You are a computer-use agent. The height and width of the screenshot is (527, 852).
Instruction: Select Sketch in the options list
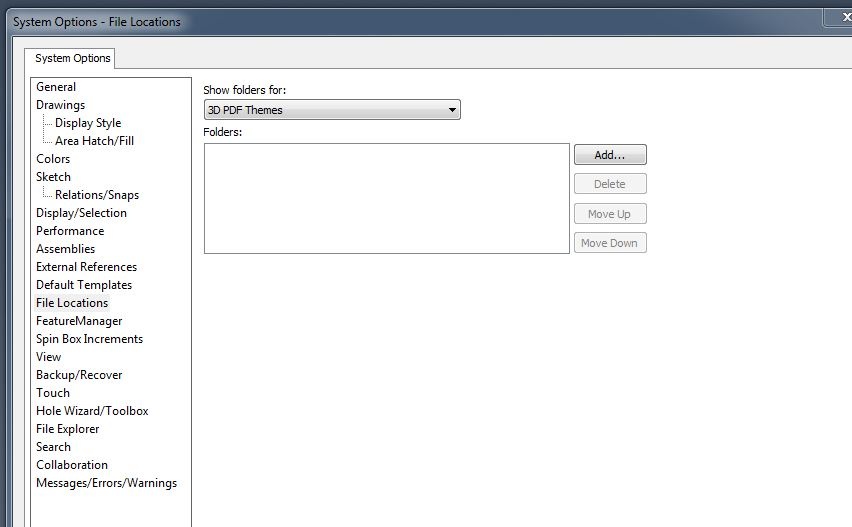coord(53,177)
